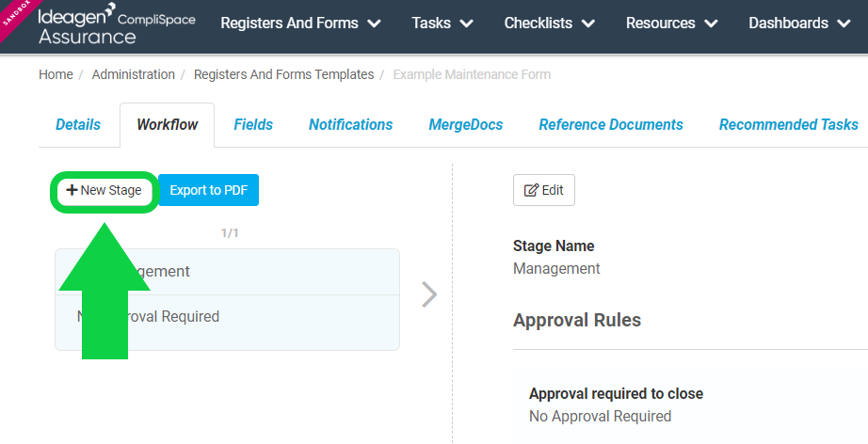Open the Notifications tab
Viewport: 868px width, 444px height.
point(350,125)
